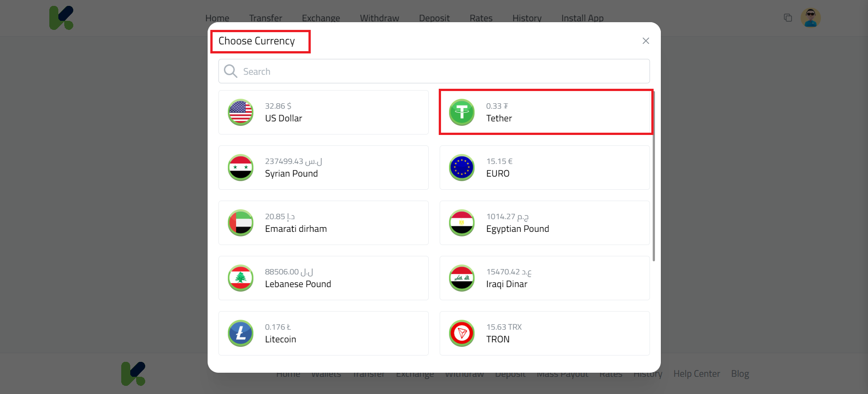This screenshot has height=394, width=868.
Task: Click the 32.86 $ balance text
Action: (x=278, y=106)
